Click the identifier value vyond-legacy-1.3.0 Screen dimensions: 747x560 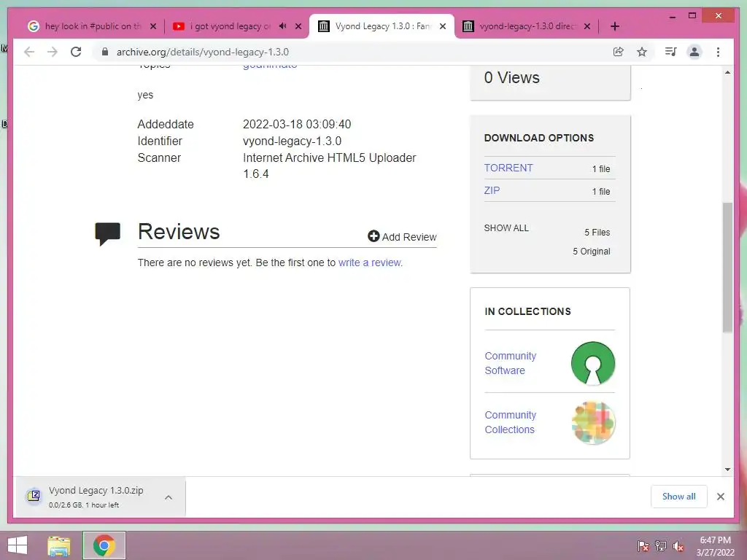tap(292, 141)
